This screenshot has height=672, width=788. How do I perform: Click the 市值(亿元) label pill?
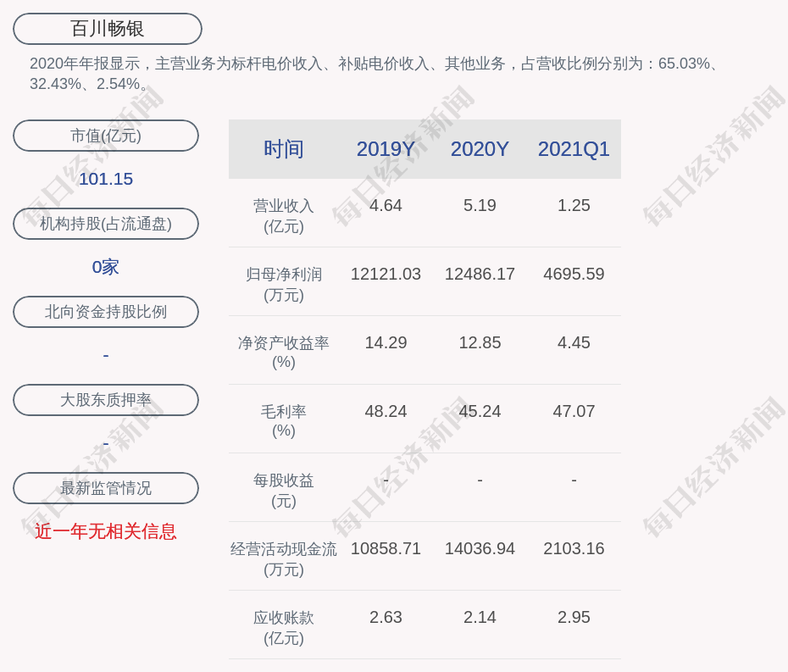(x=106, y=136)
